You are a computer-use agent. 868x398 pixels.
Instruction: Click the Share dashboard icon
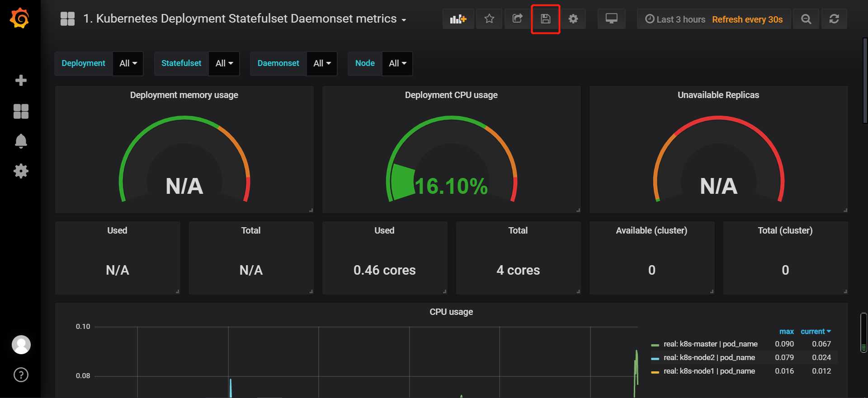point(517,19)
